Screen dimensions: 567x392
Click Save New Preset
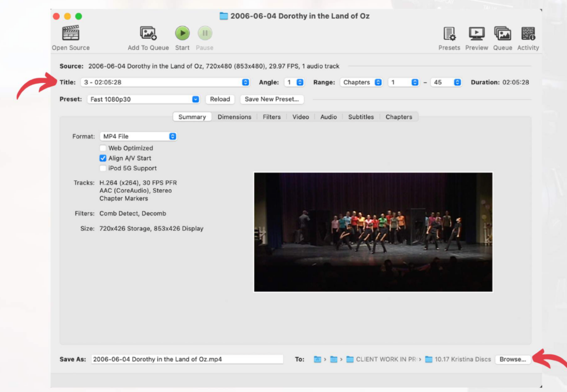click(x=272, y=99)
